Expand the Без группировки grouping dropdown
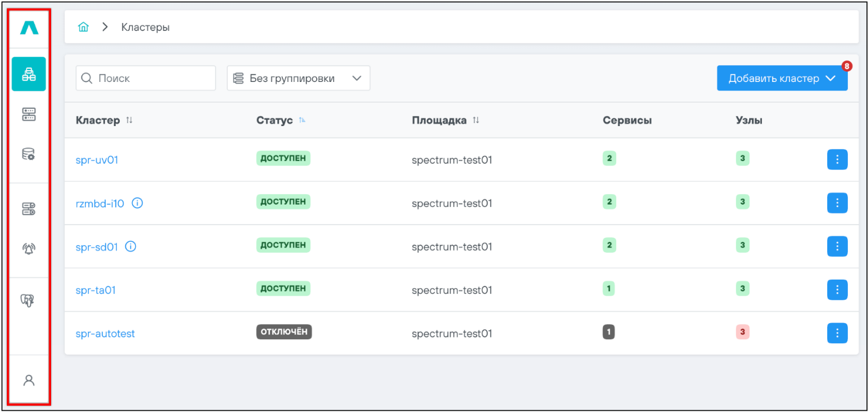Screen dimensions: 868x412 point(298,79)
